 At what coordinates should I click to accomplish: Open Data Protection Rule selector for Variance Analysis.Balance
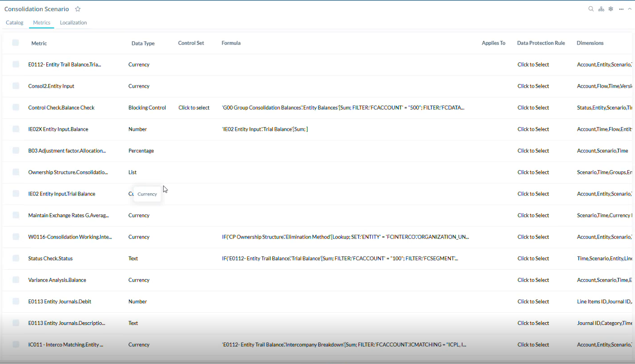[x=533, y=280]
